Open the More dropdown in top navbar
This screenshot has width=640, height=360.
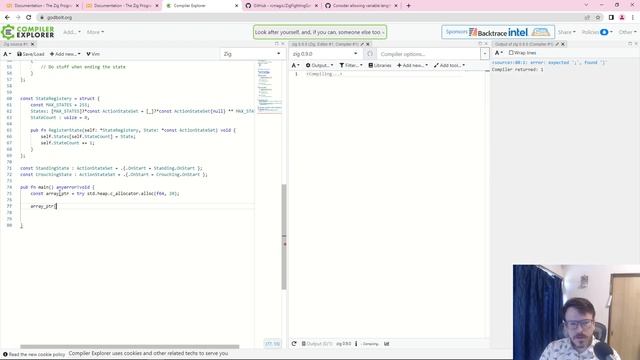point(95,32)
